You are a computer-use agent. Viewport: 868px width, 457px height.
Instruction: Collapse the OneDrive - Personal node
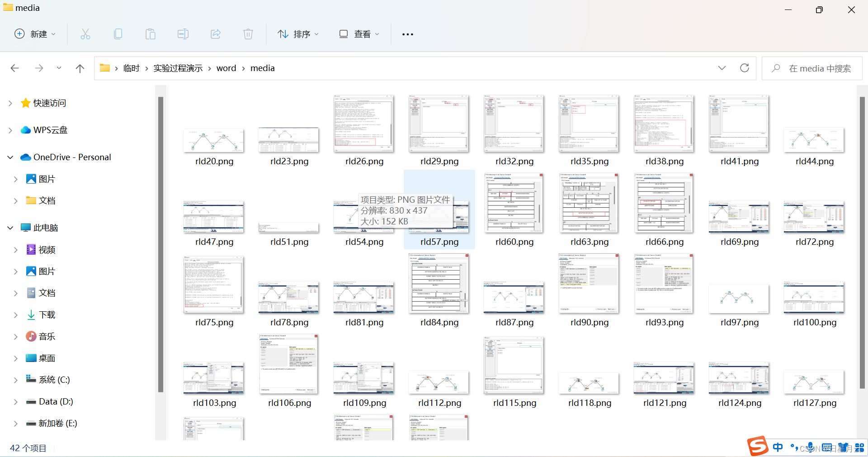(x=10, y=157)
